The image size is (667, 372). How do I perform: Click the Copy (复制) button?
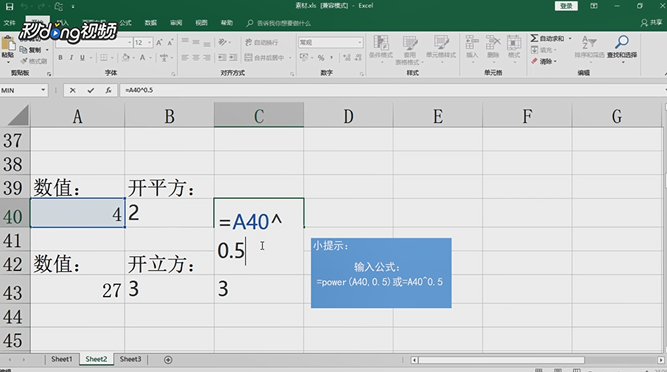[31, 50]
